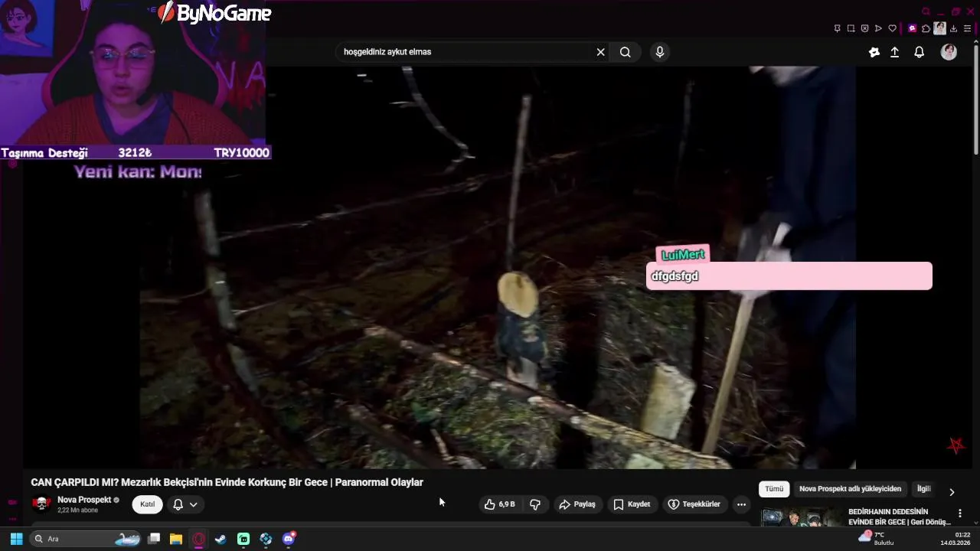
Task: Click the page vertical scrollbar thumb
Action: tap(975, 101)
